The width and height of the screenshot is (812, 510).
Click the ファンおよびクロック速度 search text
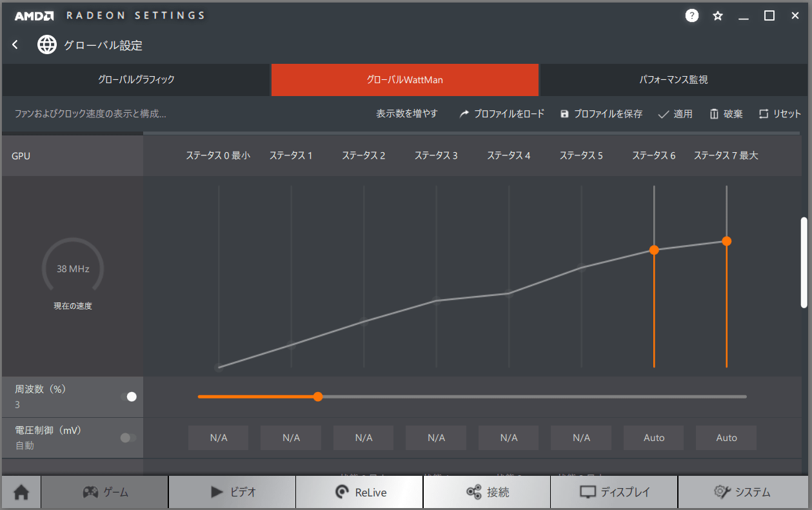pos(90,113)
